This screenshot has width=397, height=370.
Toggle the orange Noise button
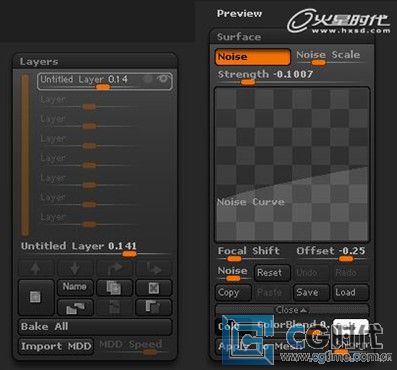click(x=253, y=57)
